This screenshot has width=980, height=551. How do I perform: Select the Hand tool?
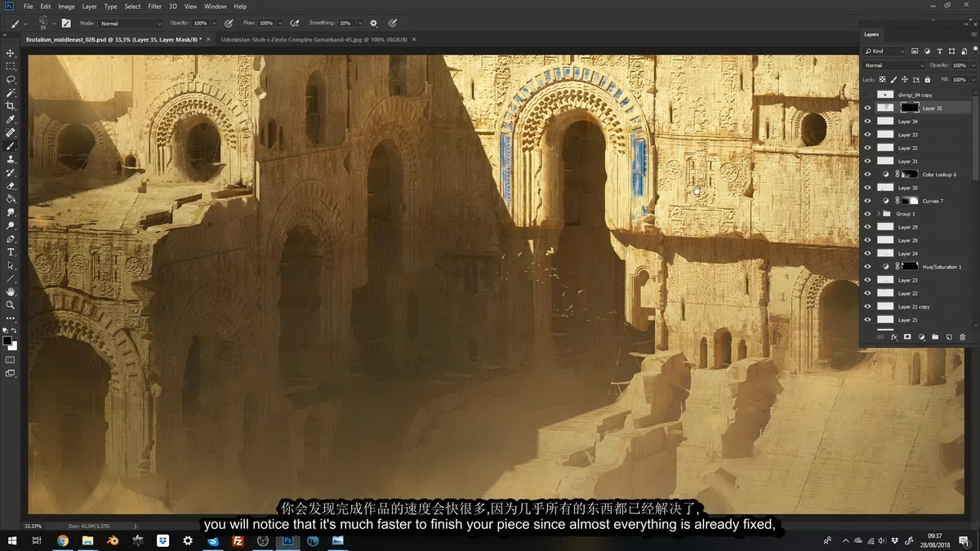pyautogui.click(x=11, y=291)
